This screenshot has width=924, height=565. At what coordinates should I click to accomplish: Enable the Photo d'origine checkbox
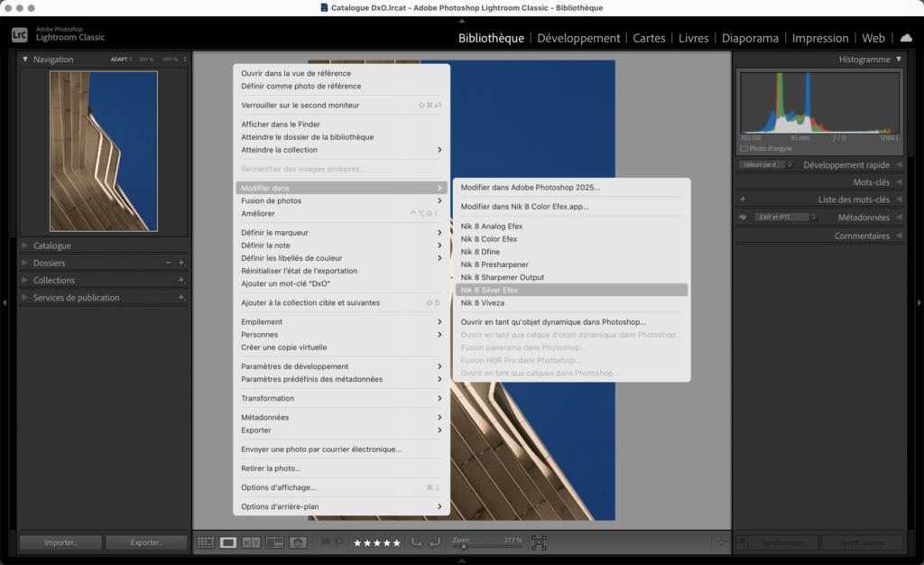[744, 148]
